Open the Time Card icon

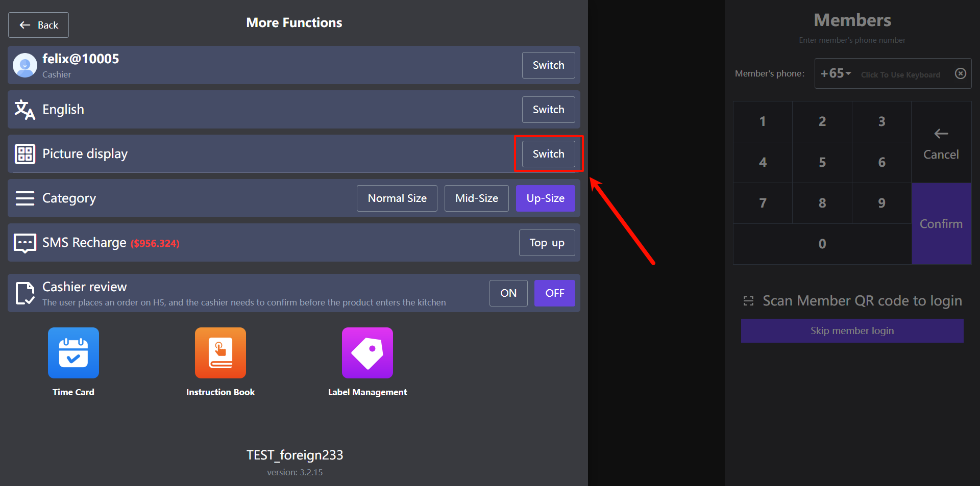click(73, 353)
